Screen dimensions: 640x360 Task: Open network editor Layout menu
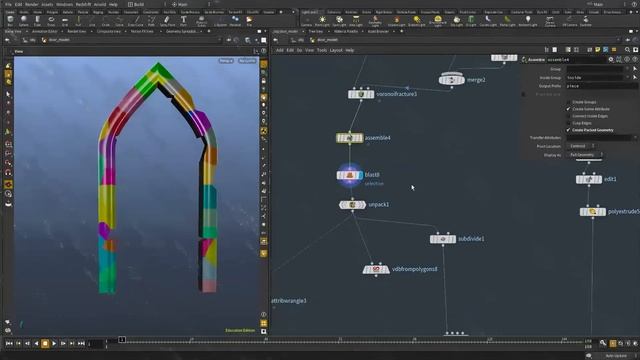point(336,50)
